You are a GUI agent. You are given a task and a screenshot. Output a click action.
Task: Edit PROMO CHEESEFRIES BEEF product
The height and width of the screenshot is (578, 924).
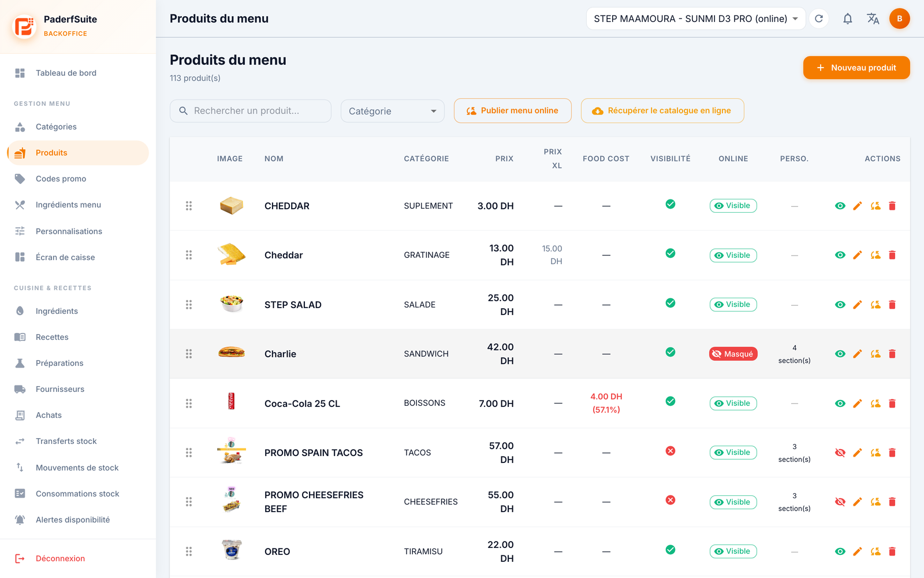(x=858, y=502)
